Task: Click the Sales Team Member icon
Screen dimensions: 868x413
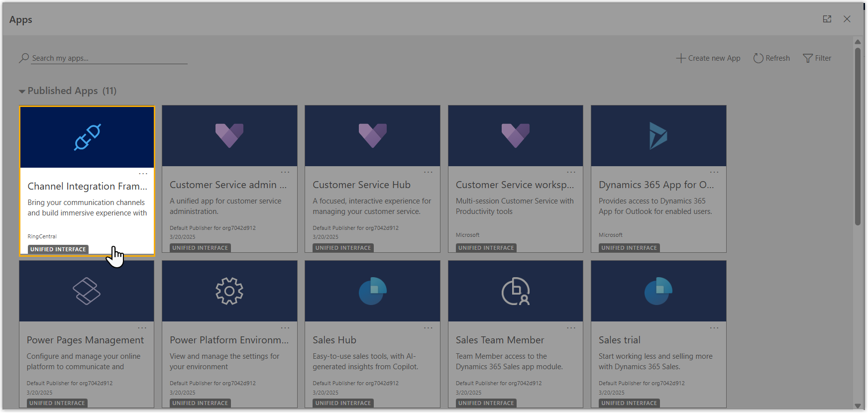Action: (x=515, y=291)
